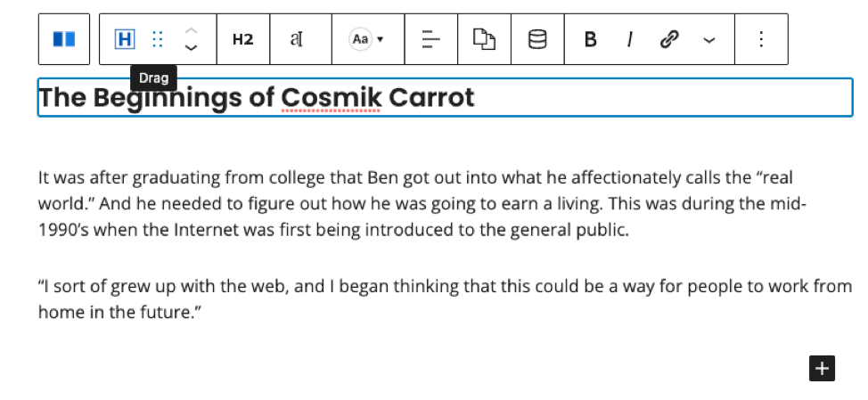Click the paragraph starting It was after graduating
This screenshot has height=400, width=868.
(x=422, y=204)
